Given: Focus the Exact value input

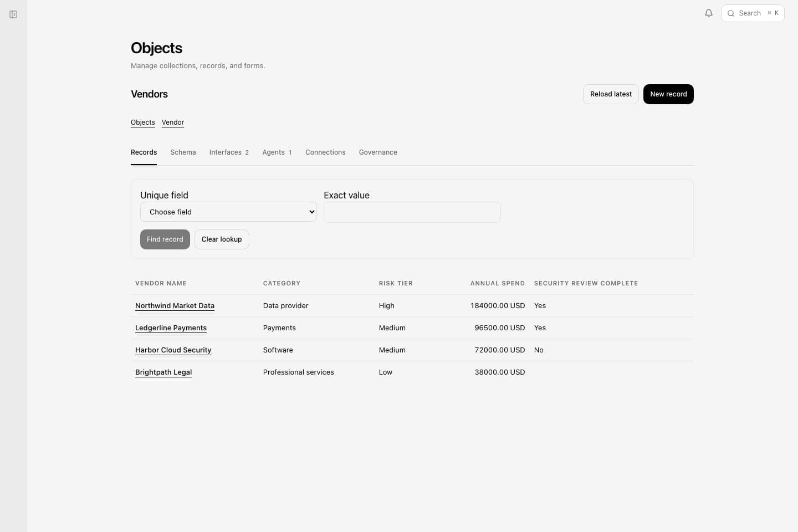Looking at the screenshot, I should 412,212.
